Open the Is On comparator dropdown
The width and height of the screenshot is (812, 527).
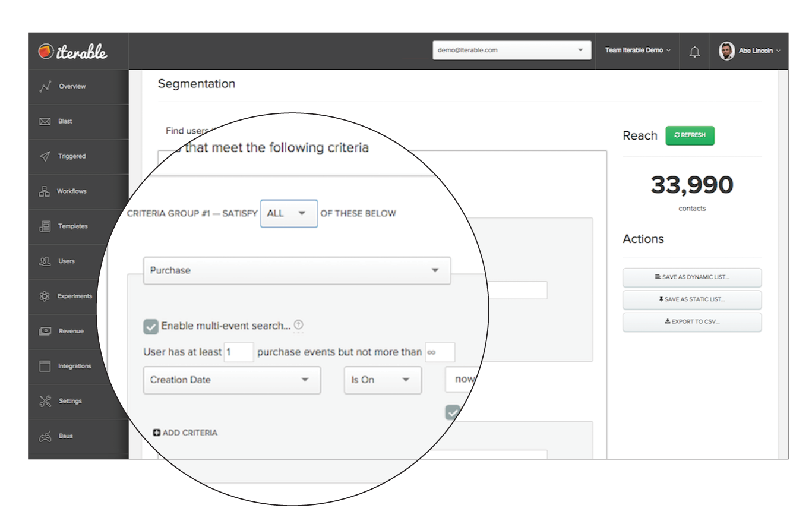383,380
